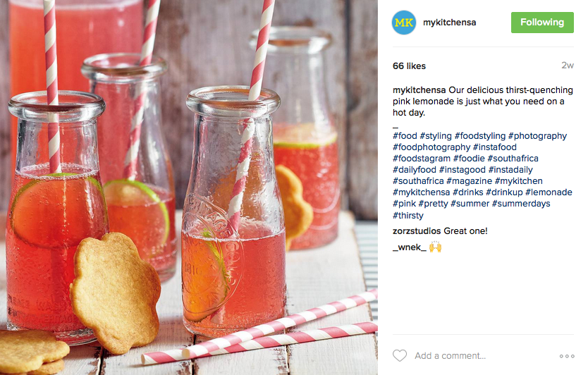
Task: Follow the #instafood hashtag link
Action: coord(495,147)
